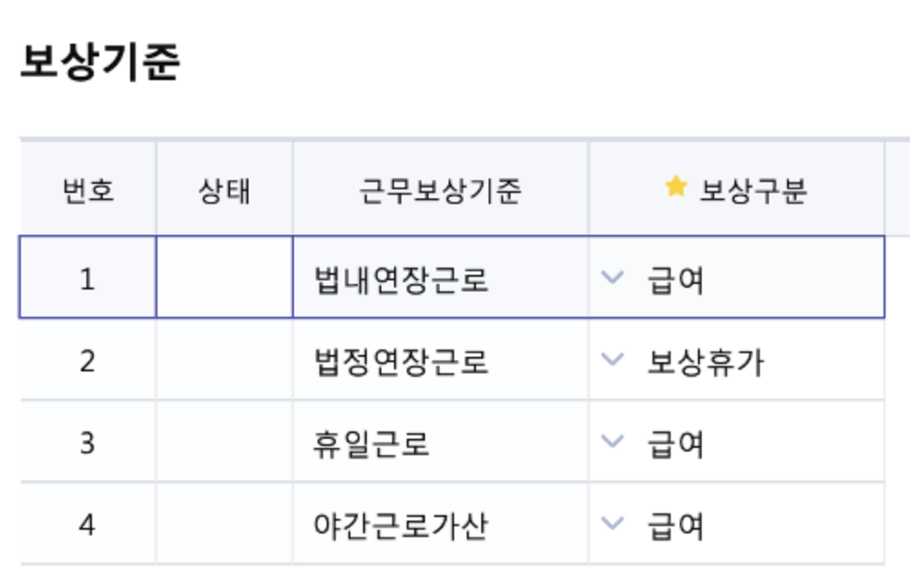The height and width of the screenshot is (588, 910).
Task: Click the 상태 column header
Action: coord(224,191)
